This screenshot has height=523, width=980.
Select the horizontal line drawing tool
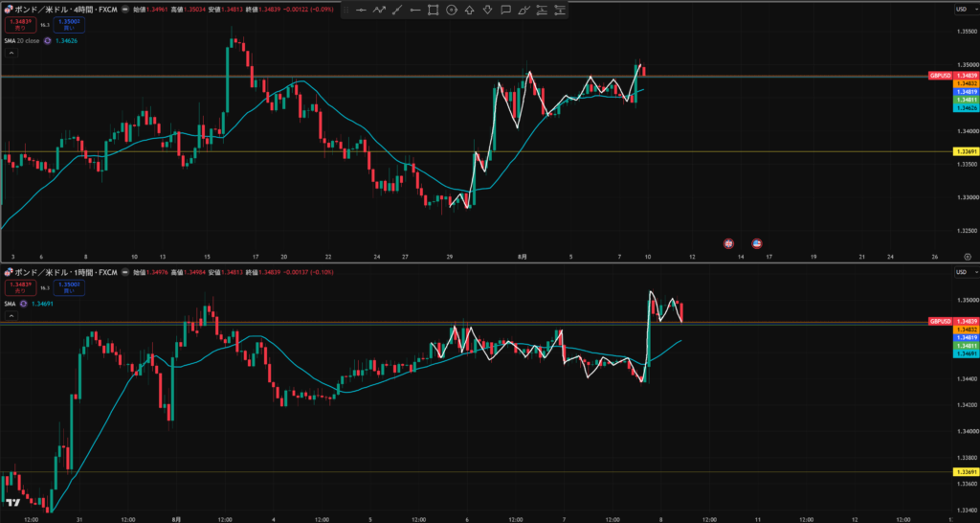point(361,10)
